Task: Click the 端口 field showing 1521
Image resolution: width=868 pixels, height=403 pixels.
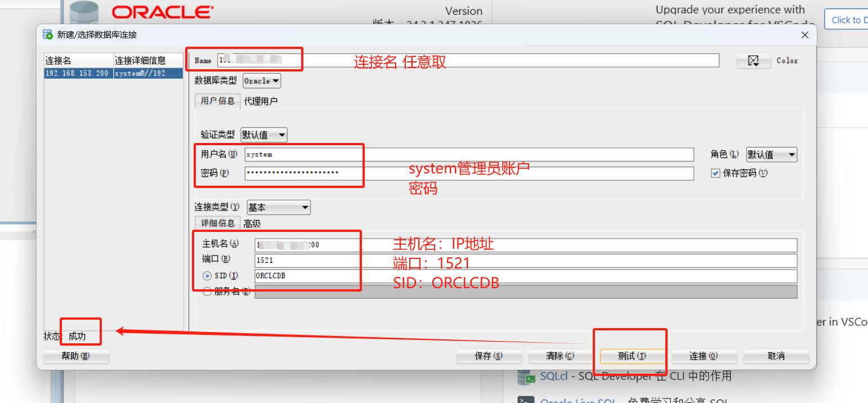Action: coord(526,261)
